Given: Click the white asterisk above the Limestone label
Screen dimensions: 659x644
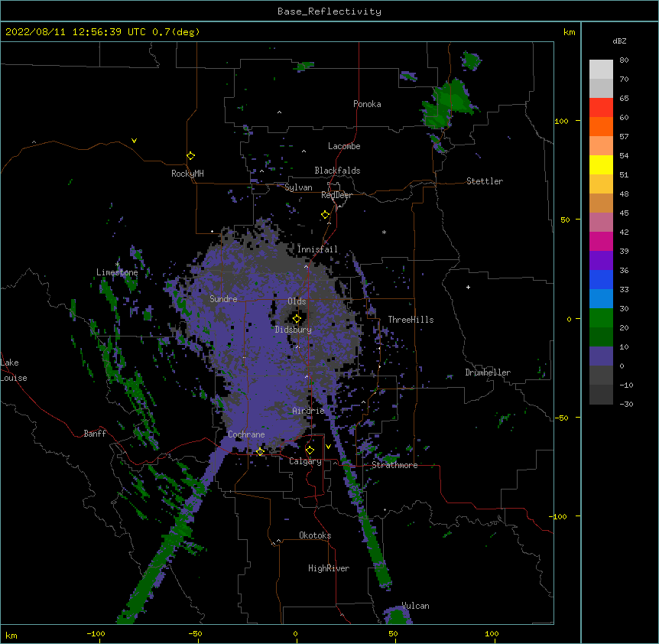Looking at the screenshot, I should coord(117,265).
